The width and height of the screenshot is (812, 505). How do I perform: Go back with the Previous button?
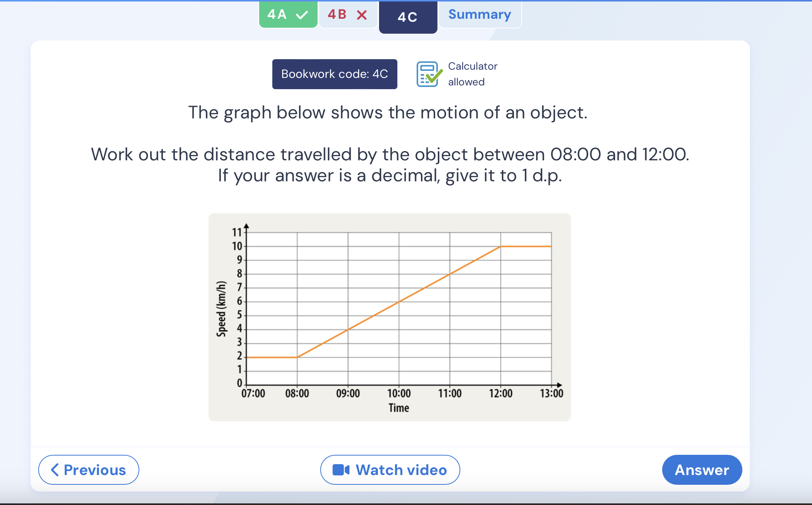[89, 470]
